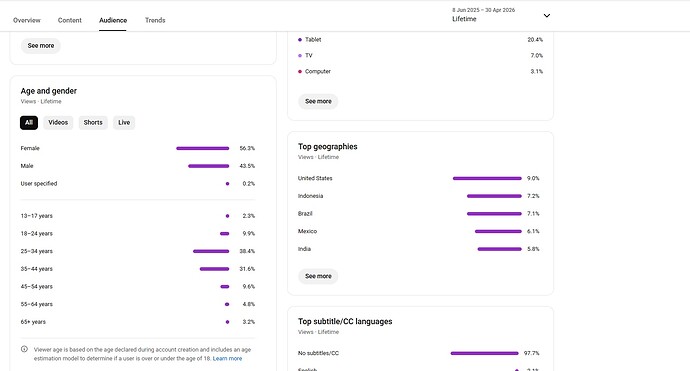
Task: Select the Male row label
Action: [27, 166]
